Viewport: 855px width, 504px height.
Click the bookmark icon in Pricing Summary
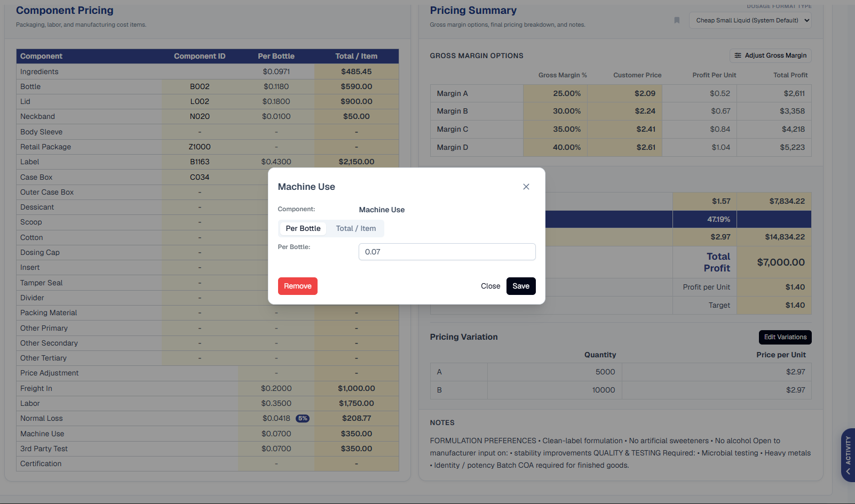tap(677, 20)
